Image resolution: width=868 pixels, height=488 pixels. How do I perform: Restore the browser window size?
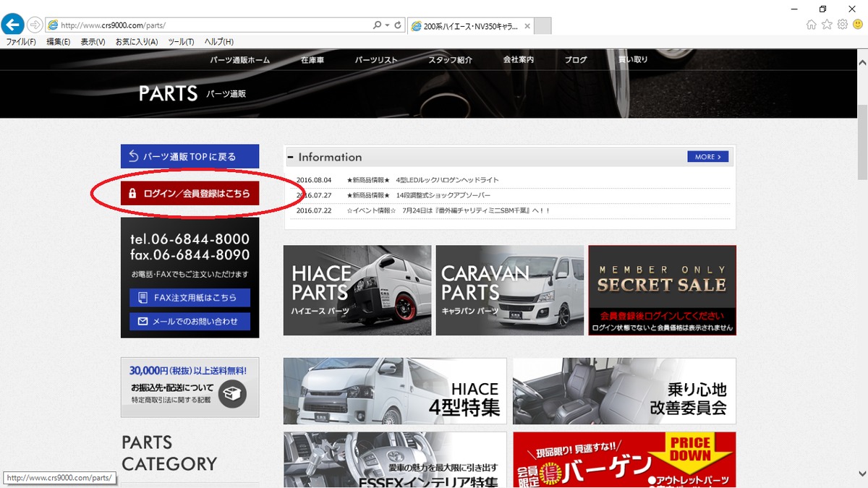pyautogui.click(x=822, y=9)
